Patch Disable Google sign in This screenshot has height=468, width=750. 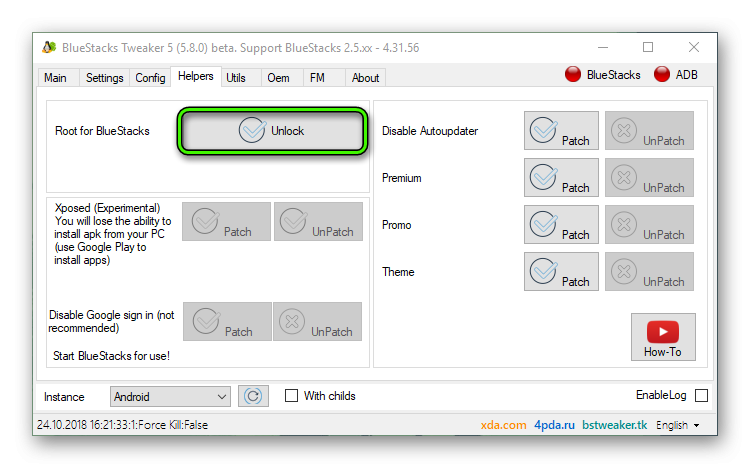(227, 321)
